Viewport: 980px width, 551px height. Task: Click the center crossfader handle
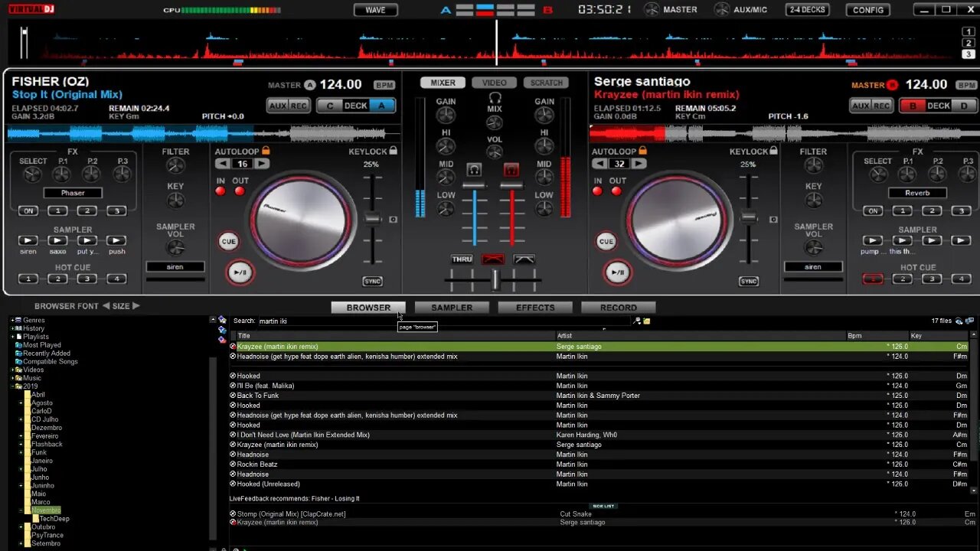(495, 280)
